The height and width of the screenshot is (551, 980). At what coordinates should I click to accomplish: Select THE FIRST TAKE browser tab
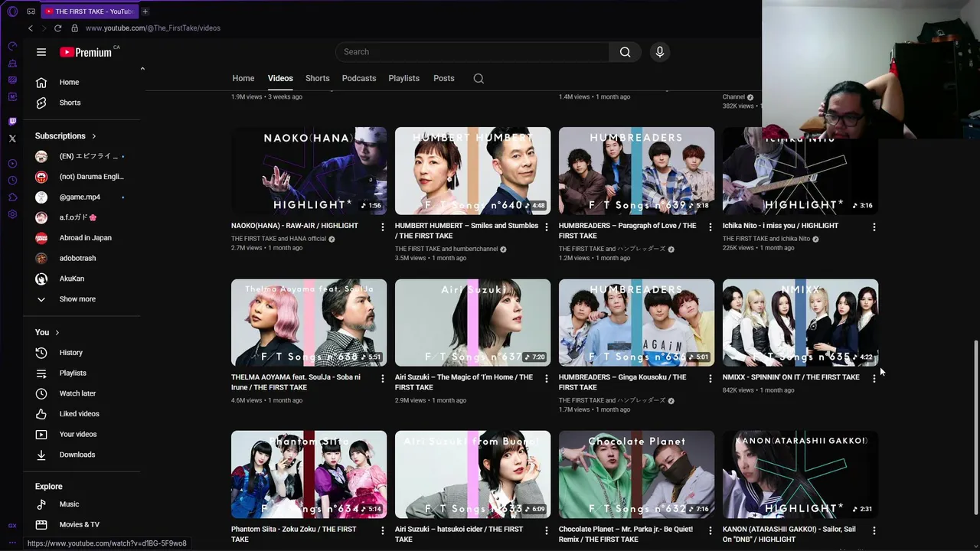click(x=89, y=11)
